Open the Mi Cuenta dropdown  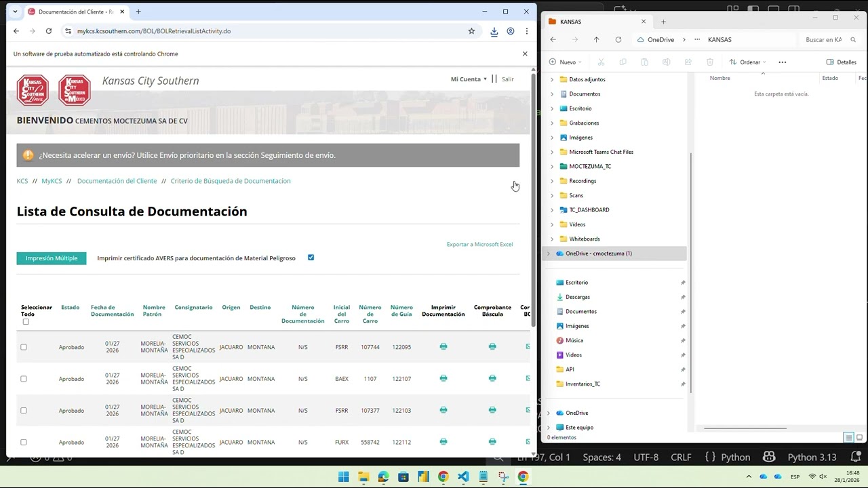469,79
